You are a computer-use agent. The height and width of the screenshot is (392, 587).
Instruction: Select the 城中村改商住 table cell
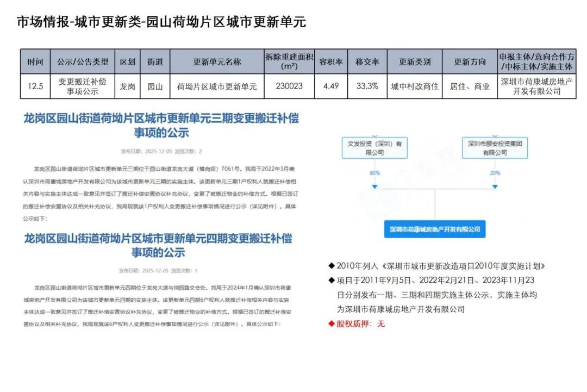(x=414, y=86)
